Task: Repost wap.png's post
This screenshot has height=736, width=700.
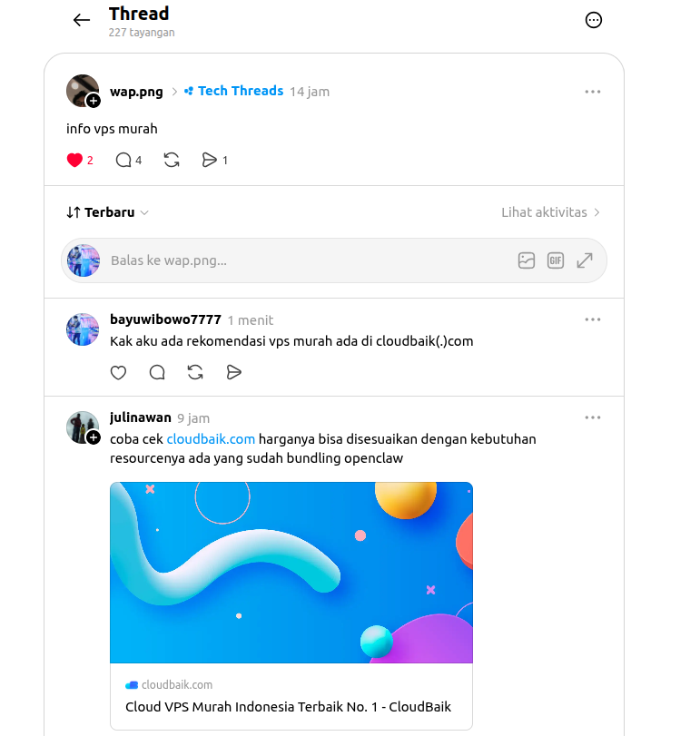Action: (x=172, y=160)
